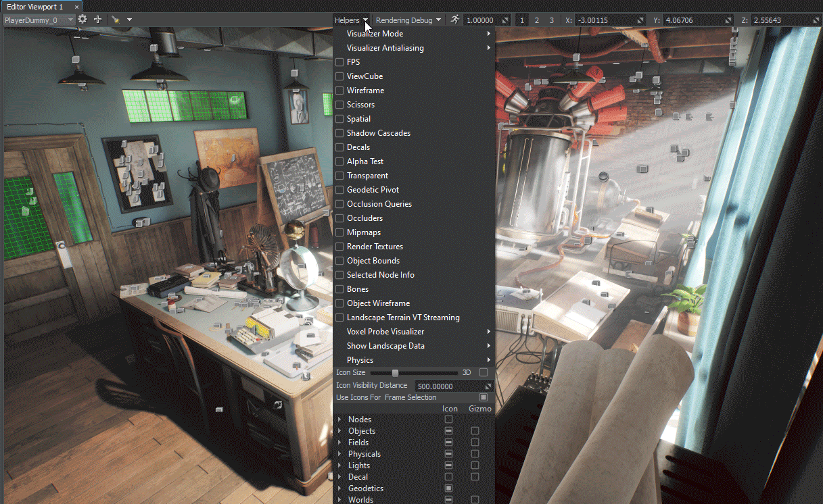Screen dimensions: 823x504
Task: Click the spin arrow in camera speed field
Action: (x=505, y=20)
